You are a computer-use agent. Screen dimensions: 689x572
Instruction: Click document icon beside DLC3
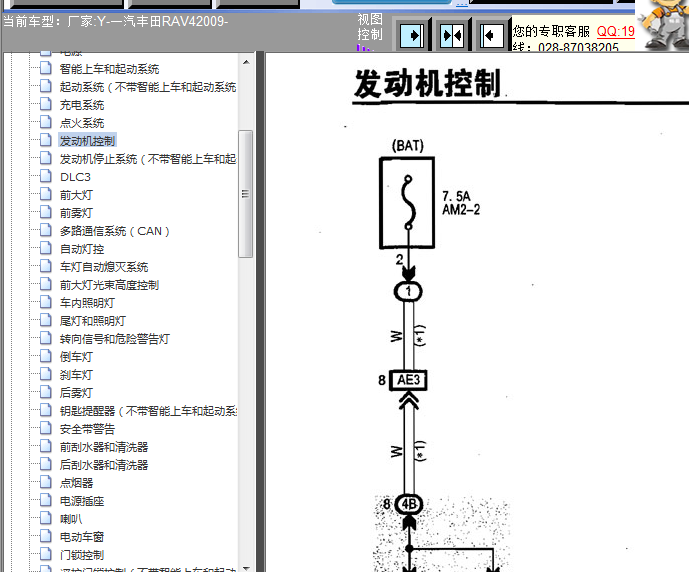click(x=46, y=176)
